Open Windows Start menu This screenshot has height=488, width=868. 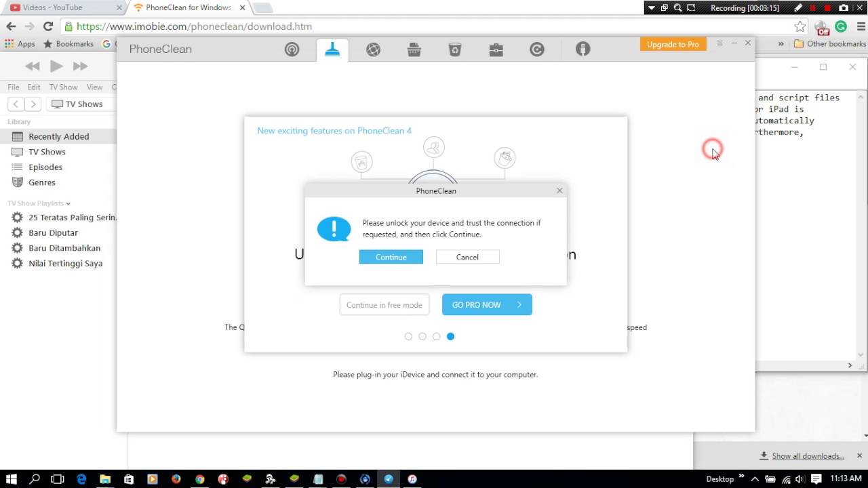point(11,479)
